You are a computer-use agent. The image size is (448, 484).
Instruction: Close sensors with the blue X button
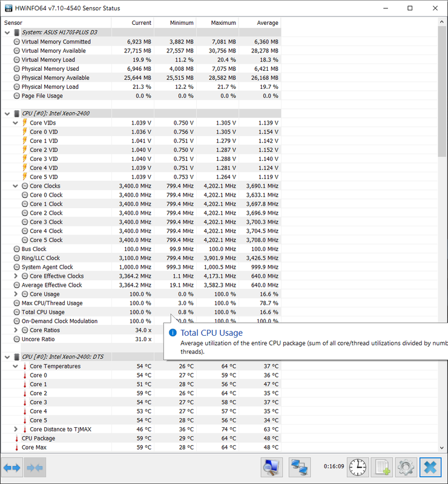[430, 467]
